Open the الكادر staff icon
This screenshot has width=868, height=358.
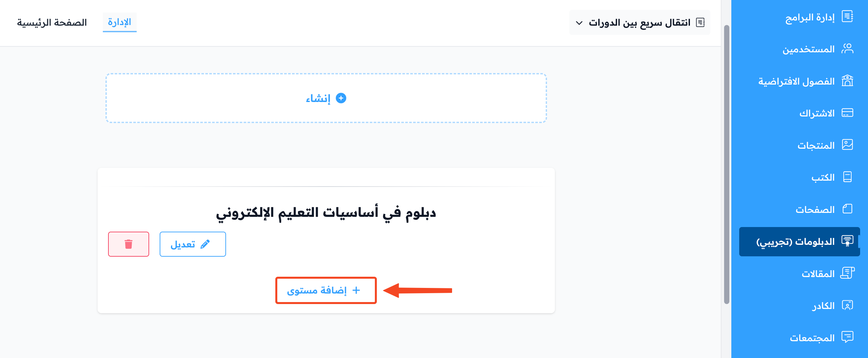[847, 305]
